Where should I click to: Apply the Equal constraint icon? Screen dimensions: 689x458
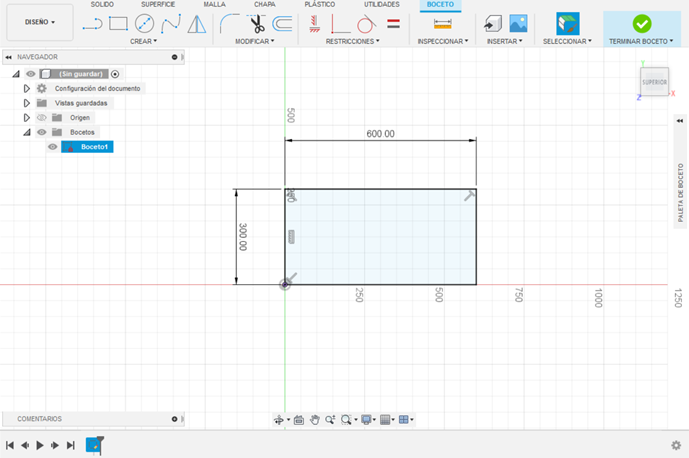click(393, 24)
